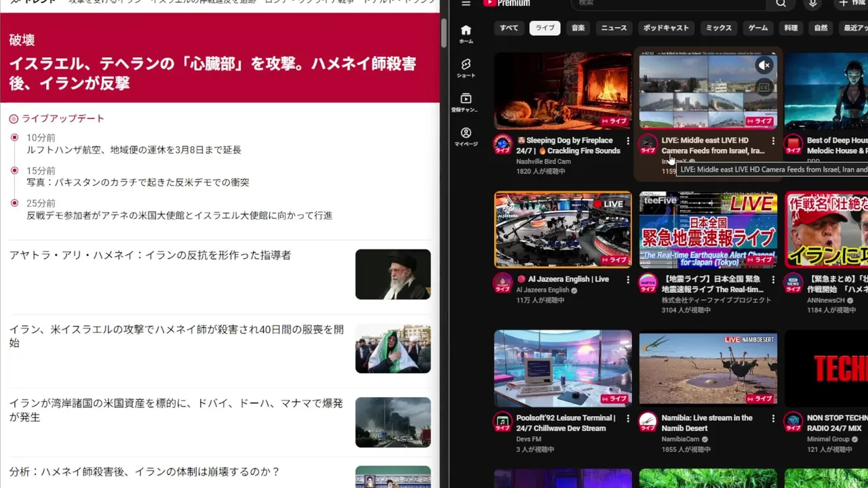Screen dimensions: 868x488
Task: Open the Al Jazeera English | Live title
Action: (x=561, y=279)
